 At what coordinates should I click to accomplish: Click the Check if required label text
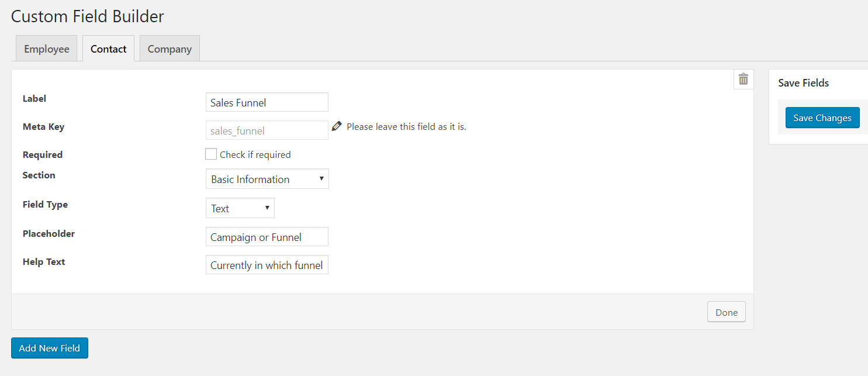coord(255,154)
